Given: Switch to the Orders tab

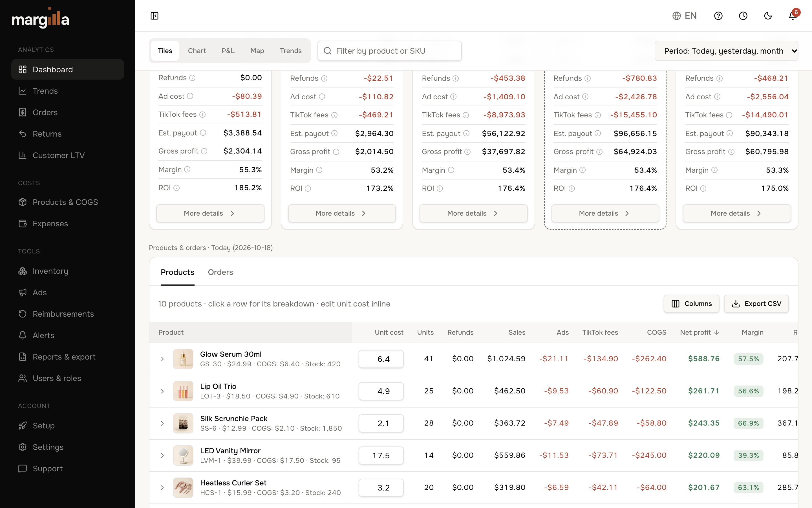Looking at the screenshot, I should 220,272.
